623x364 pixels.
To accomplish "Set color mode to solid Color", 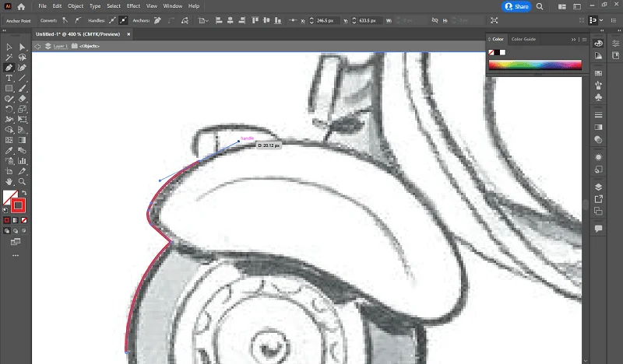I will 7,220.
